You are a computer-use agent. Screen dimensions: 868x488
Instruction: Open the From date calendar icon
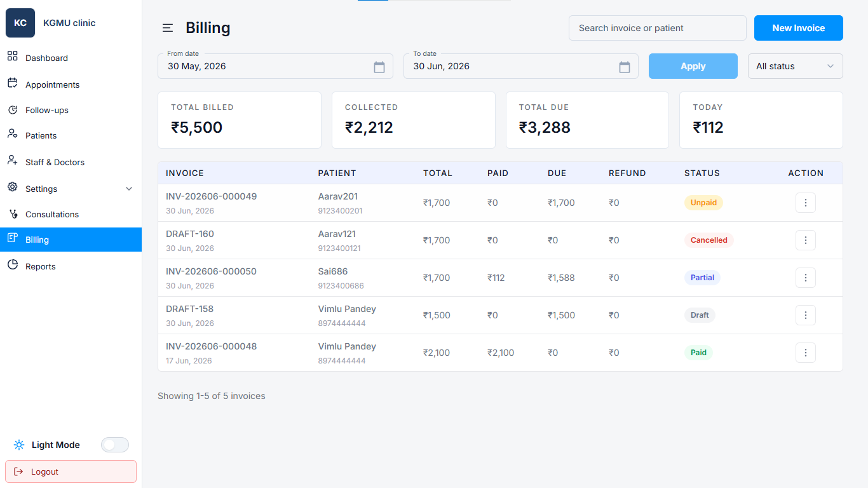[379, 67]
